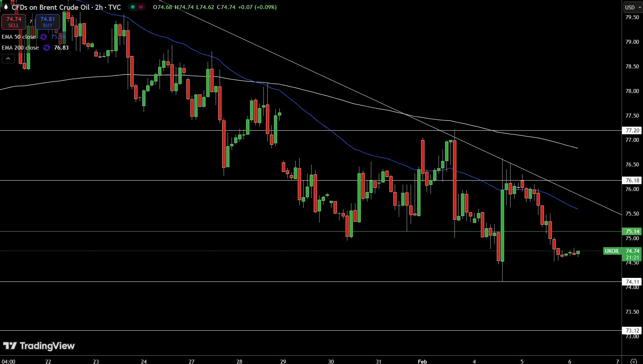Click the 73.50 price axis label

(x=632, y=312)
